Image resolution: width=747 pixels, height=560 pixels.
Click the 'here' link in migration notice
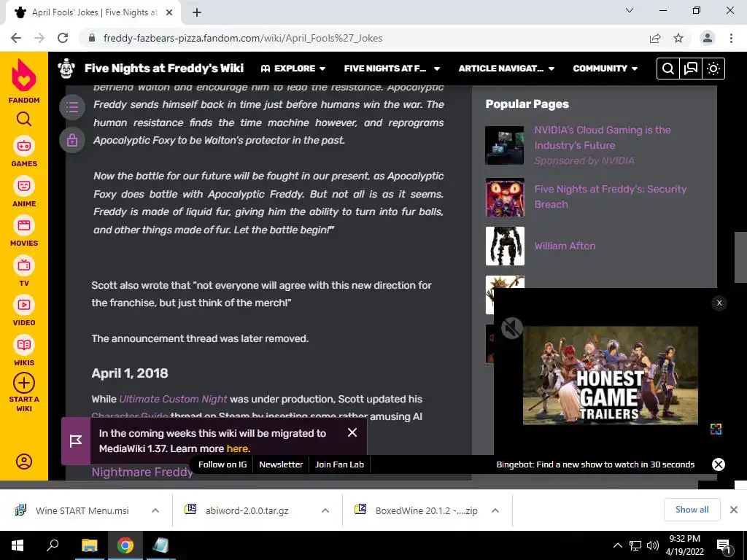237,448
